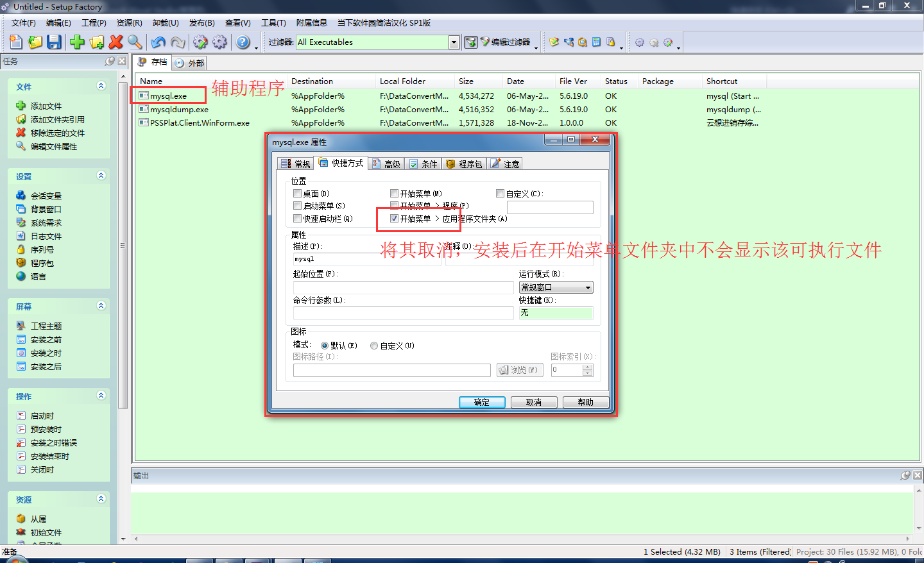The image size is (924, 563).
Task: Open 序列号 serial numbers setting
Action: coord(35,249)
